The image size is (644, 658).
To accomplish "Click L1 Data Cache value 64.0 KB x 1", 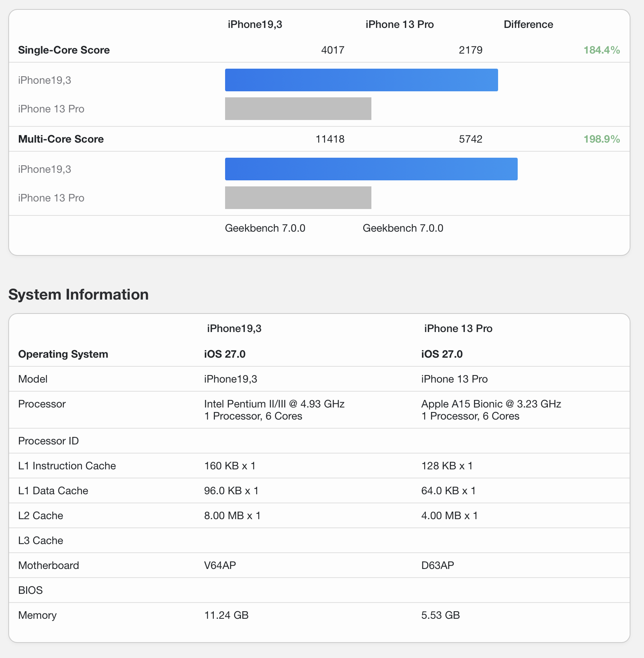I will [x=448, y=491].
